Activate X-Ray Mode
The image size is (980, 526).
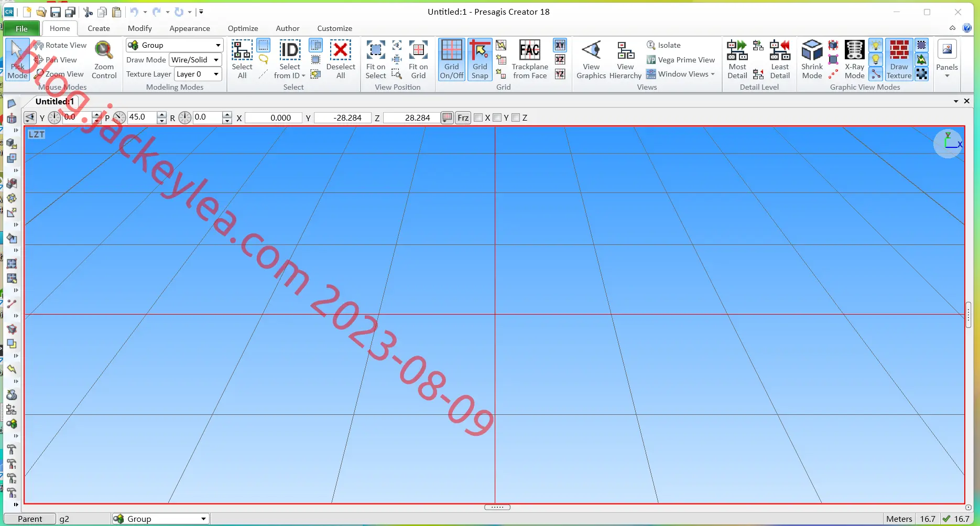click(x=854, y=59)
